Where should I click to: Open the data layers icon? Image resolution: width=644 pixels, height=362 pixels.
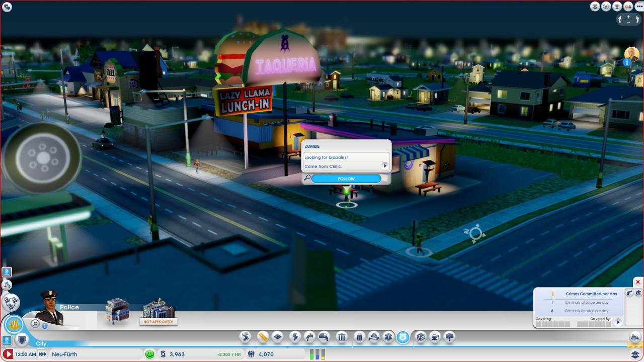[x=635, y=354]
